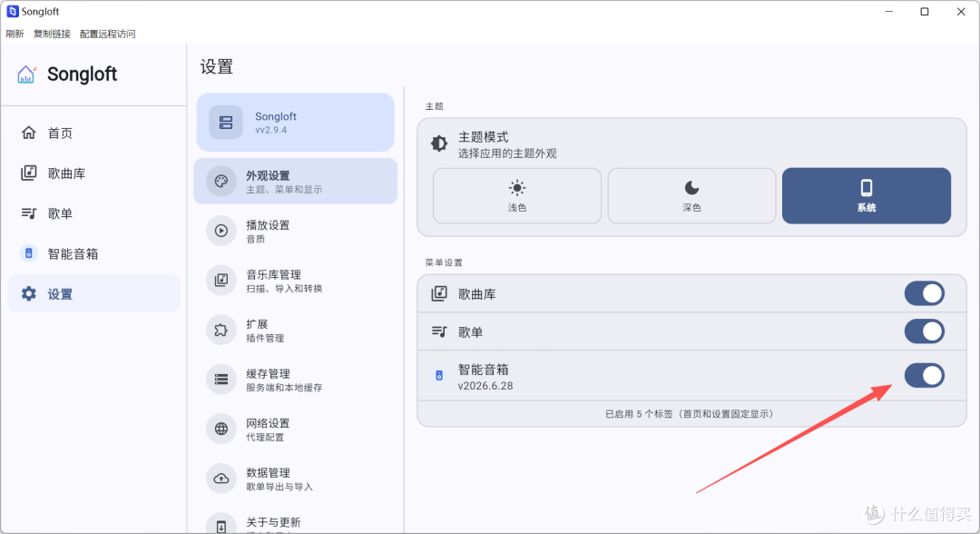980x534 pixels.
Task: Toggle the 歌曲库 menu switch off
Action: (x=925, y=294)
